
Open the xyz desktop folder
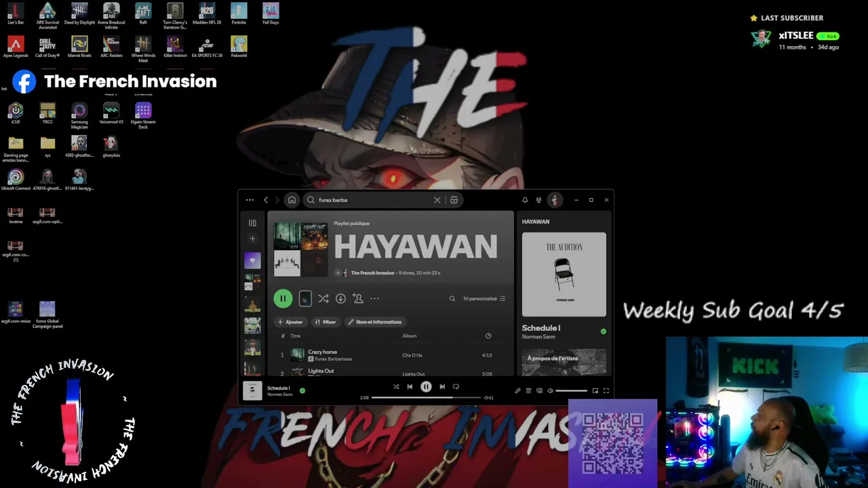click(x=47, y=146)
